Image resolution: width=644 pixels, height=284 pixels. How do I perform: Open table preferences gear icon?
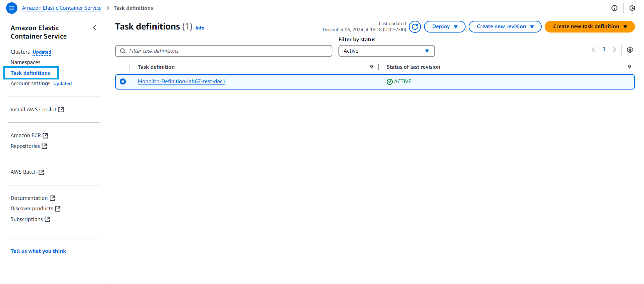(630, 50)
